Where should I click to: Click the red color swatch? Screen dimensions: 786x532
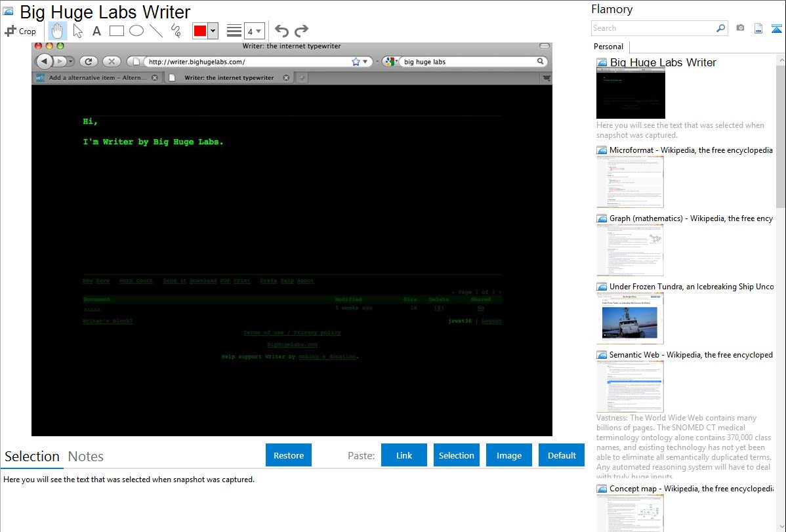(200, 31)
